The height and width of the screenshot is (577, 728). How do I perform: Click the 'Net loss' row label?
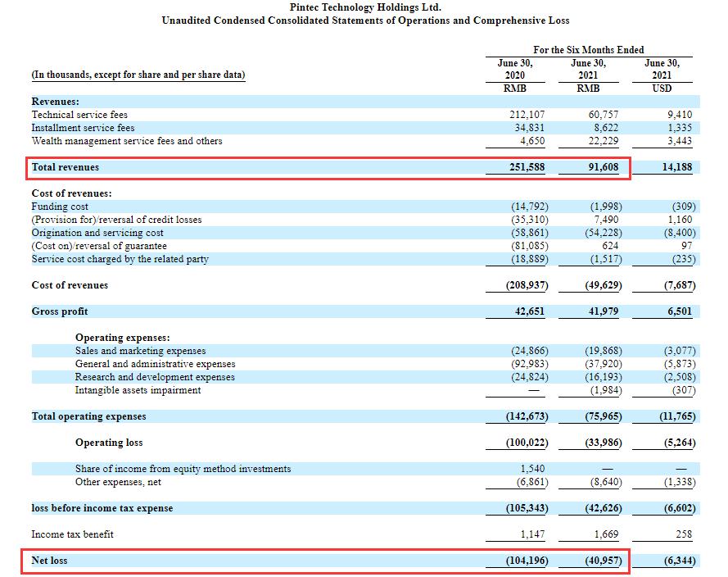pos(49,561)
